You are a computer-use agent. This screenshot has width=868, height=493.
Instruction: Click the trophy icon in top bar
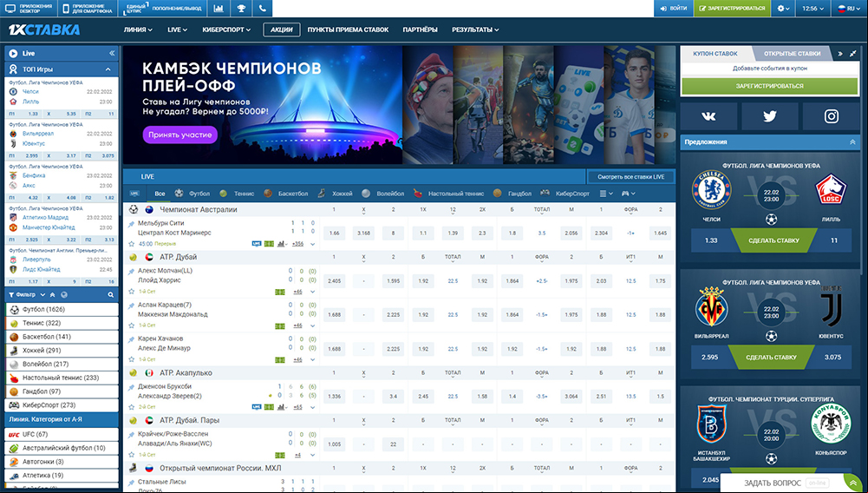pyautogui.click(x=241, y=9)
